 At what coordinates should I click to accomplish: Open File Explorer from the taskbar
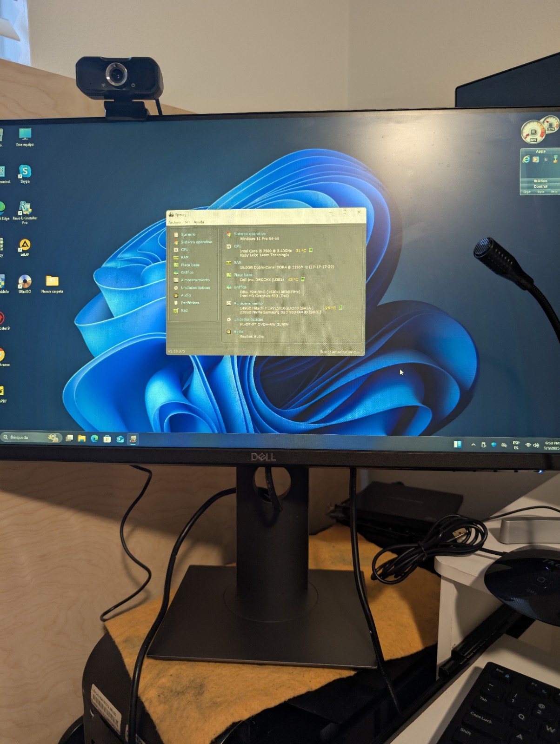(x=82, y=438)
